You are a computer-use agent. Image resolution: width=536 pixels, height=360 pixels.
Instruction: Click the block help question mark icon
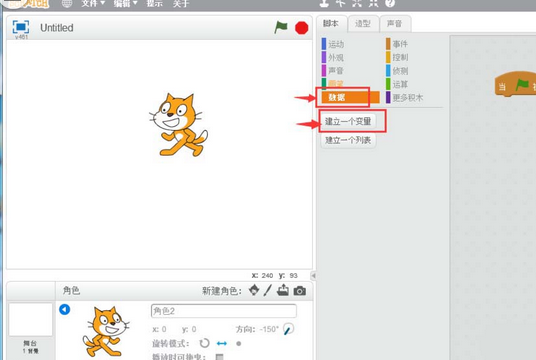(390, 3)
